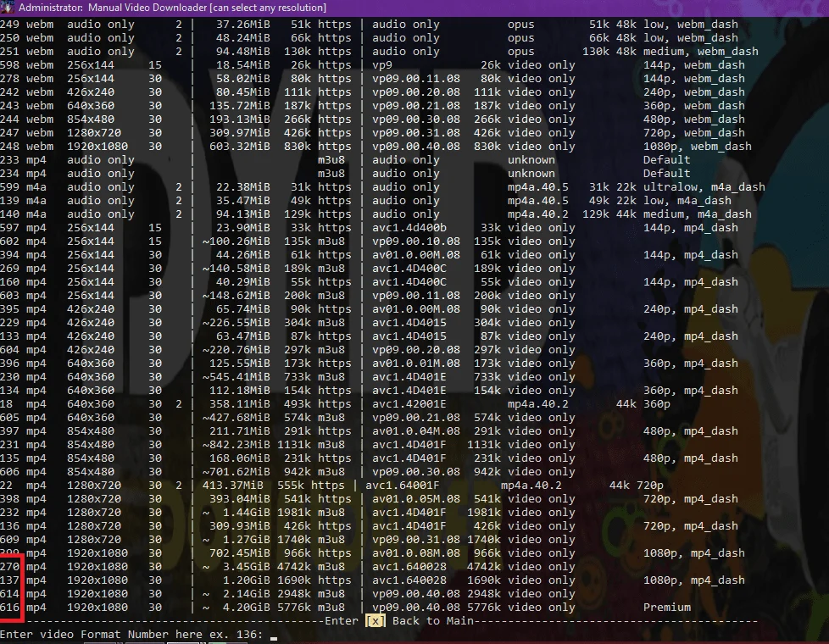
Task: Click format ID 604 mp4 row
Action: coord(9,350)
